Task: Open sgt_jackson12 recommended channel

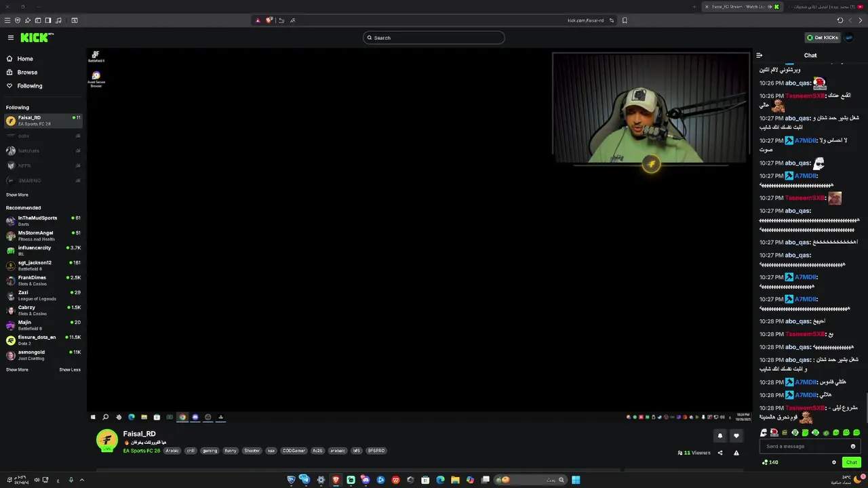Action: [x=43, y=266]
